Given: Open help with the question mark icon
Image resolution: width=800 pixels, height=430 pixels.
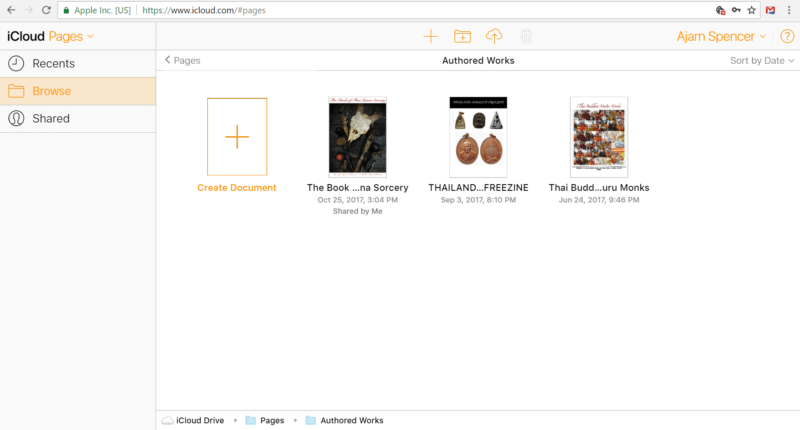Looking at the screenshot, I should click(787, 36).
